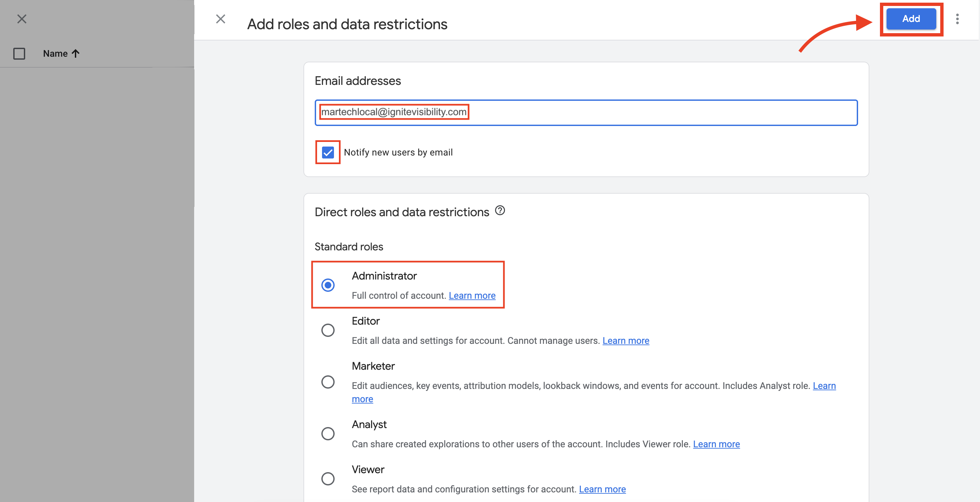Choose the Marketer role radio button

[328, 382]
